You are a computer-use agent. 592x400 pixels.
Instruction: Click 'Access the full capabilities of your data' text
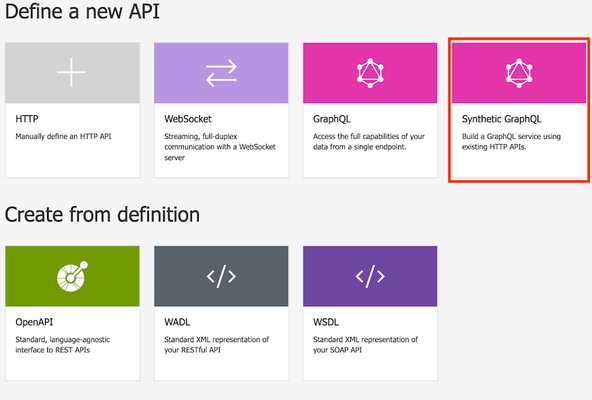[369, 142]
